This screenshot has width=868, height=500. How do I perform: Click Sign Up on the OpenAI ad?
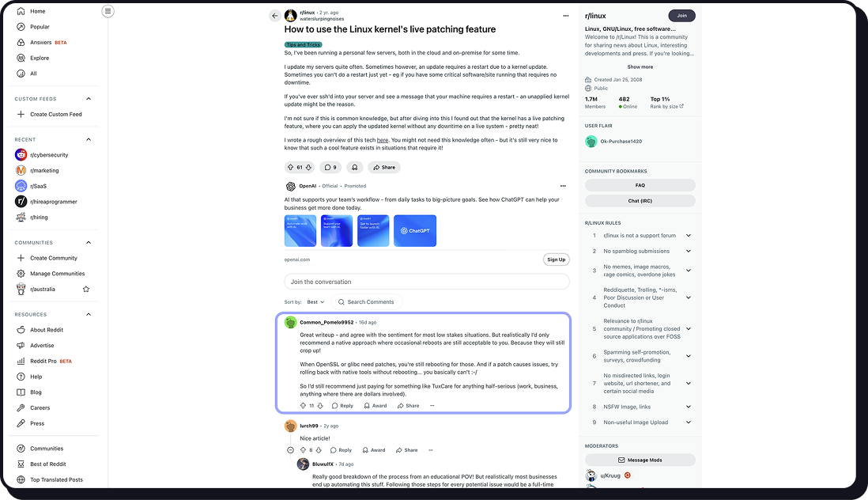[x=556, y=259]
